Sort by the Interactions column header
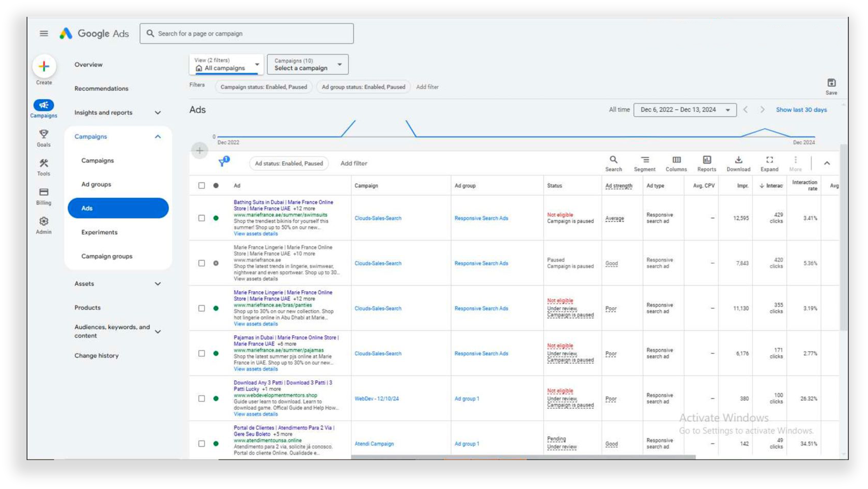The width and height of the screenshot is (868, 489). coord(771,185)
